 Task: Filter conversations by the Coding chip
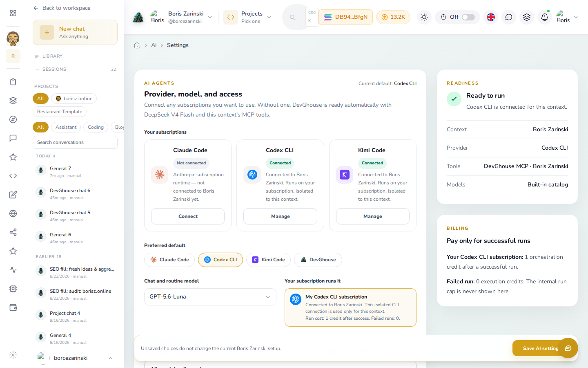[x=96, y=127]
